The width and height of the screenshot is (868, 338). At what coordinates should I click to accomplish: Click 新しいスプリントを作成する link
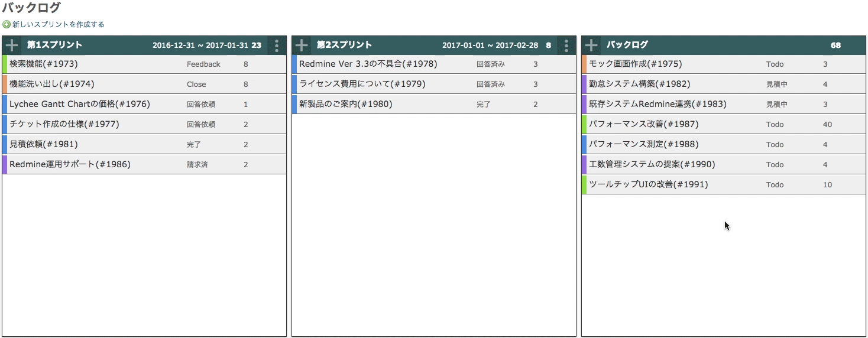pos(58,25)
